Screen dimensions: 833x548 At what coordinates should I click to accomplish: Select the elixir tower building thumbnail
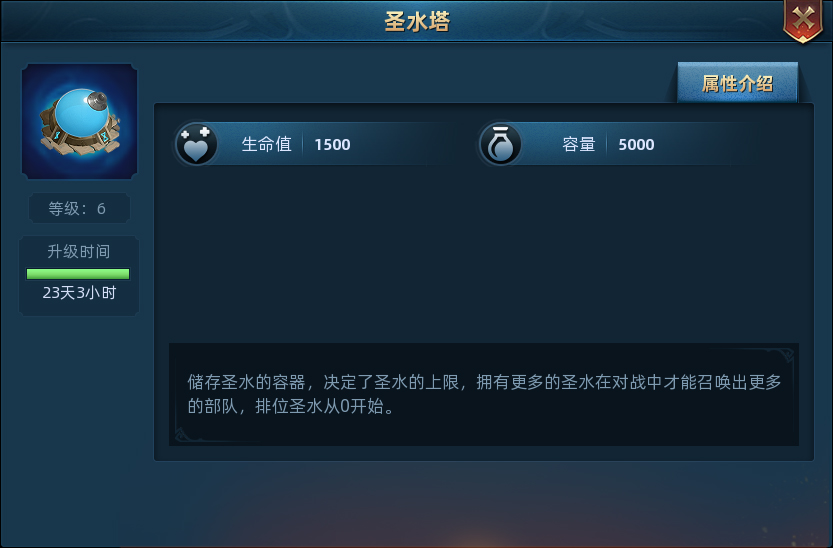point(80,121)
